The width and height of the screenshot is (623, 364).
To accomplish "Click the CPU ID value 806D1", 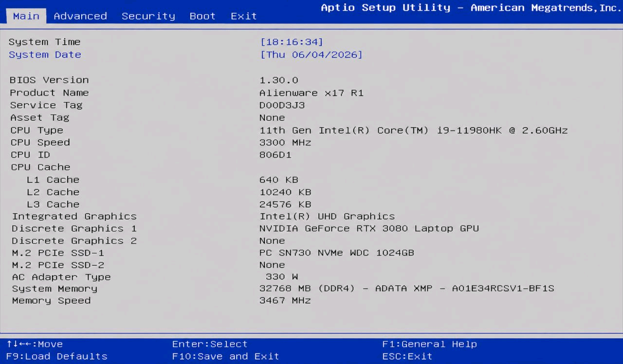I will (275, 155).
